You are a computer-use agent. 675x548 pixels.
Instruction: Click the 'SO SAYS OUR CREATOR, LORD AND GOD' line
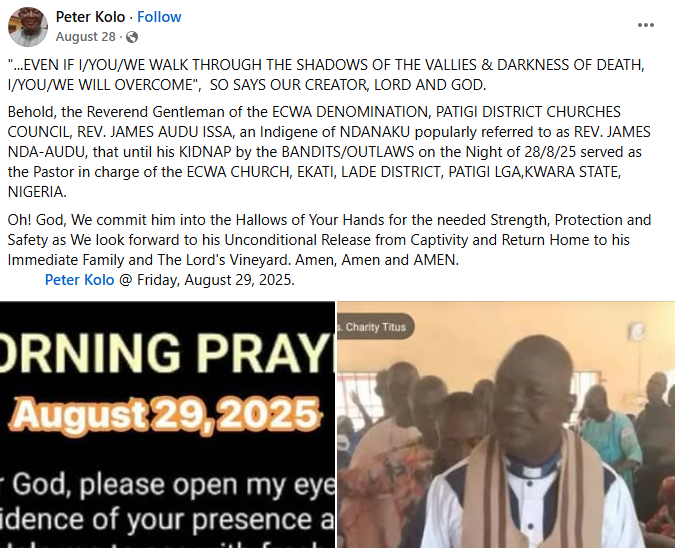(x=348, y=85)
